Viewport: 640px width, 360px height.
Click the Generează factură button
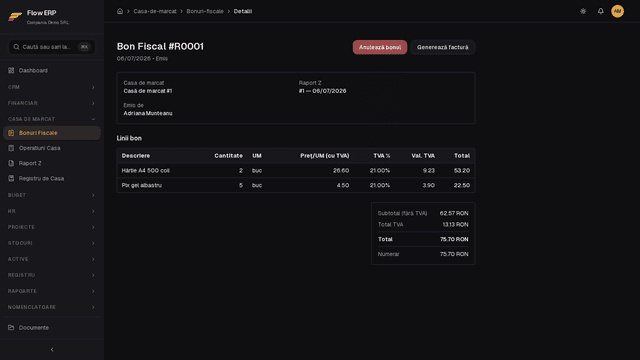(442, 47)
